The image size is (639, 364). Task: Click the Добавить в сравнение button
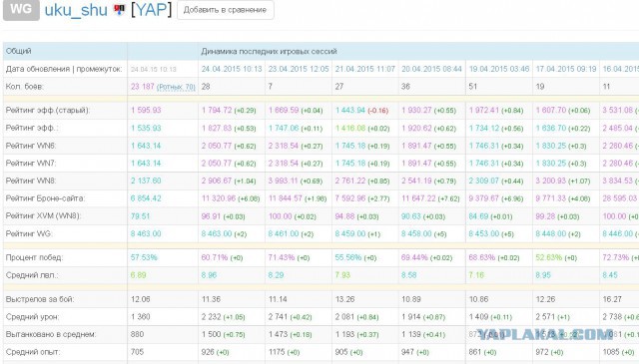point(225,10)
